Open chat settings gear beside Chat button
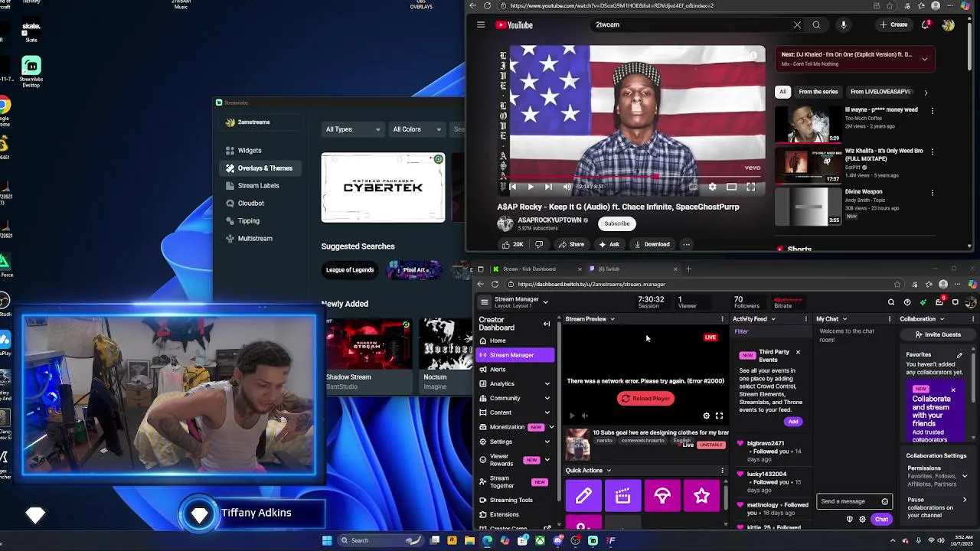The image size is (980, 551). point(862,520)
